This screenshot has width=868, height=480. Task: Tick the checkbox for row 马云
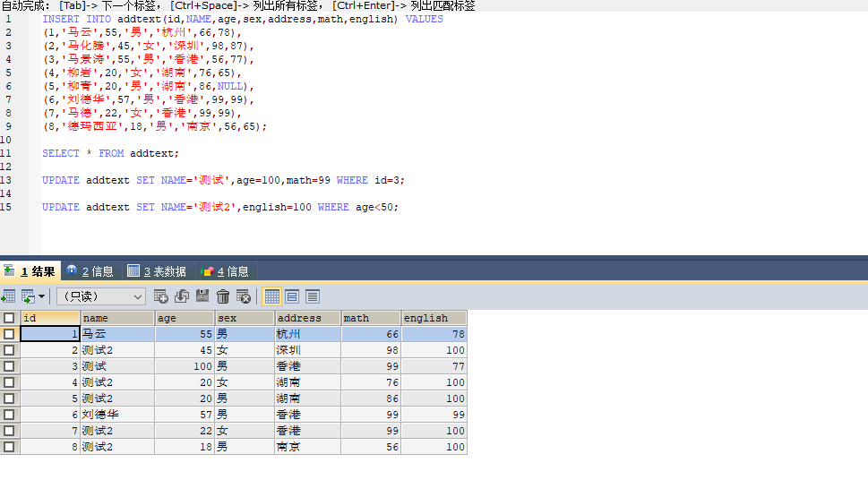click(x=9, y=334)
